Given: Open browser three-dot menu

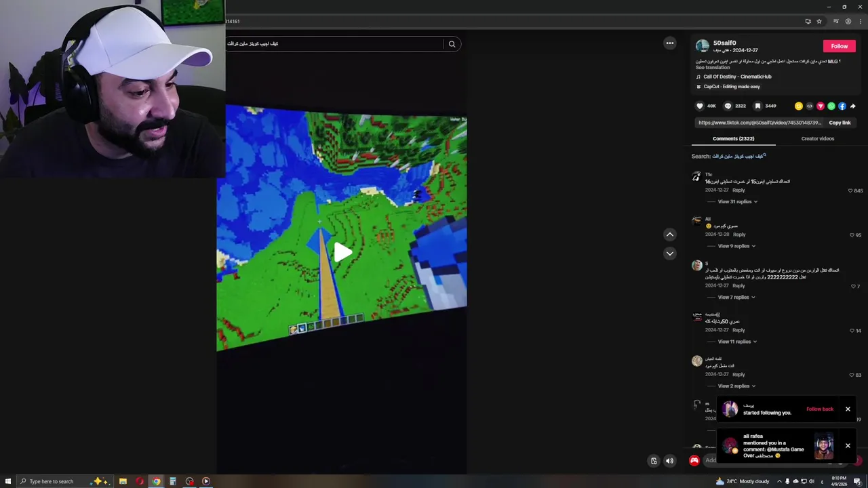Looking at the screenshot, I should pyautogui.click(x=859, y=22).
